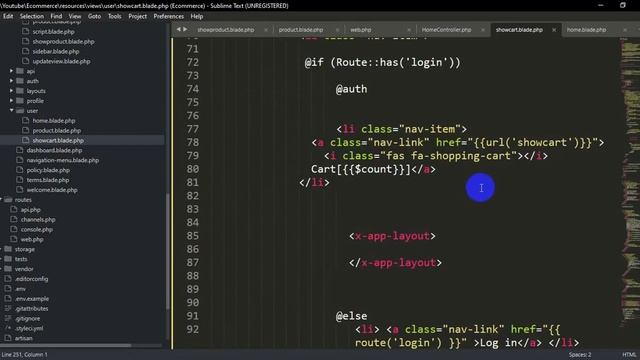Open channels.php in routes folder

point(38,220)
